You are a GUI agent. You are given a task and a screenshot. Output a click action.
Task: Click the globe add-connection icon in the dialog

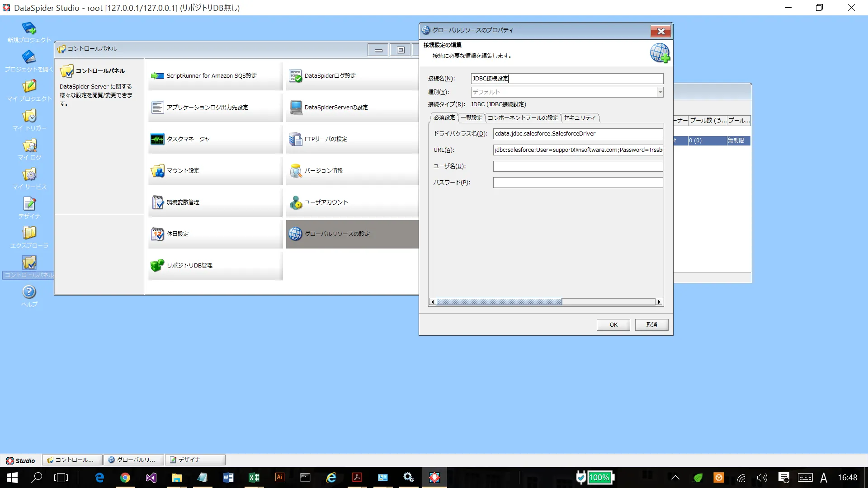pyautogui.click(x=660, y=53)
